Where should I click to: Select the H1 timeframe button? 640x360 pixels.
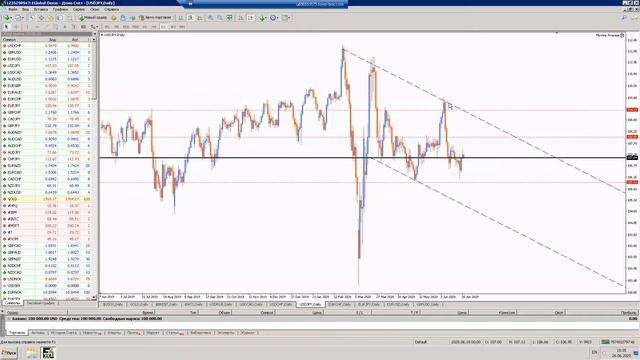tap(144, 27)
